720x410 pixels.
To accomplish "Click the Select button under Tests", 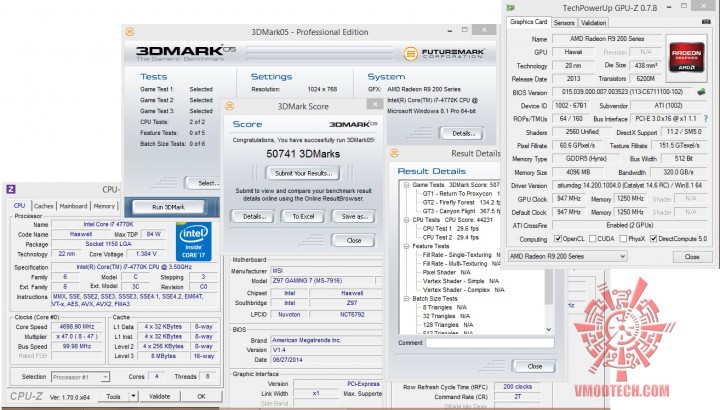I will click(x=204, y=183).
